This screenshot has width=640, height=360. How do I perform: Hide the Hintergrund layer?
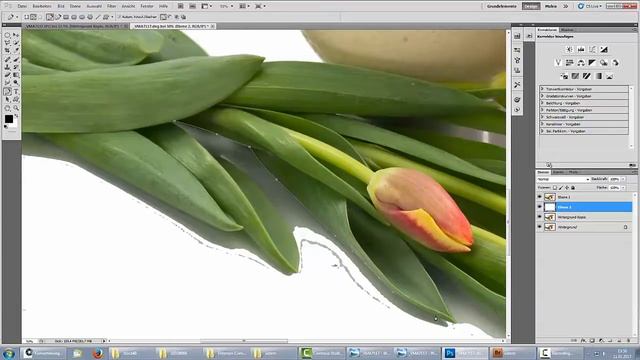[539, 227]
